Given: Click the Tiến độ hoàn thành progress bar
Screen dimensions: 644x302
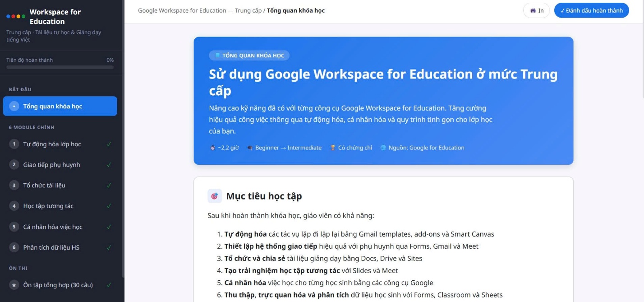Looking at the screenshot, I should (60, 67).
